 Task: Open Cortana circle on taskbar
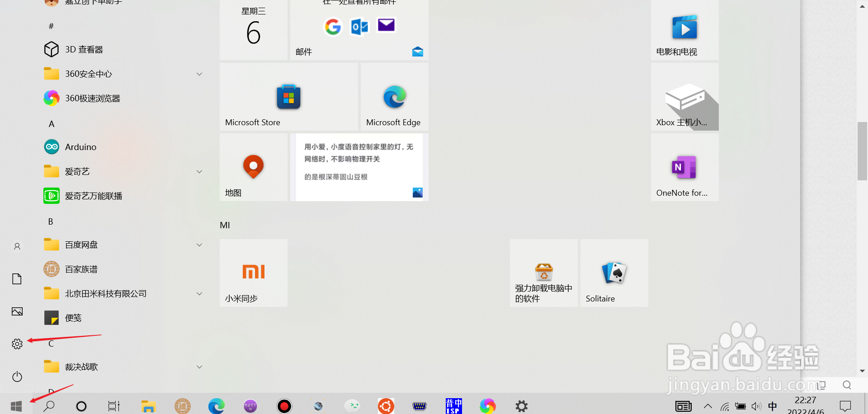81,406
